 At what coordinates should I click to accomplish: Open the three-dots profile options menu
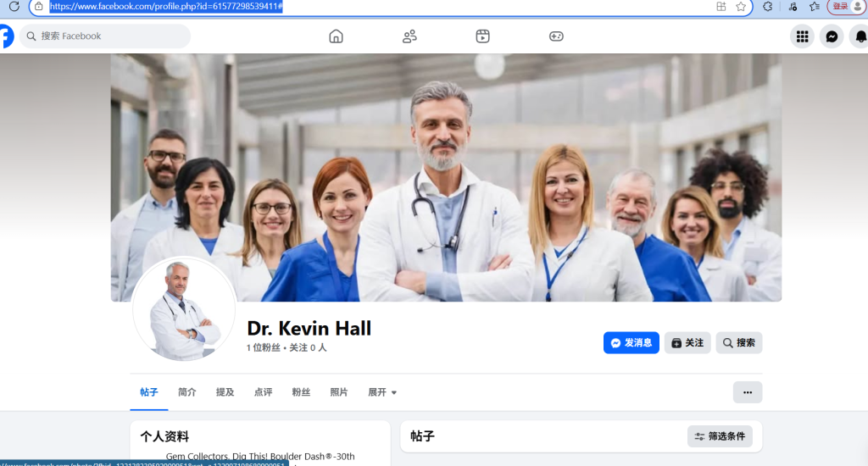[747, 392]
